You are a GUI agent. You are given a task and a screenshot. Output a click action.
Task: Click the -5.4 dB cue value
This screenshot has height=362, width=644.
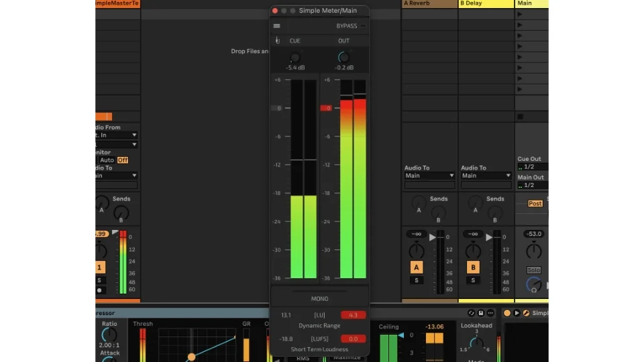295,68
